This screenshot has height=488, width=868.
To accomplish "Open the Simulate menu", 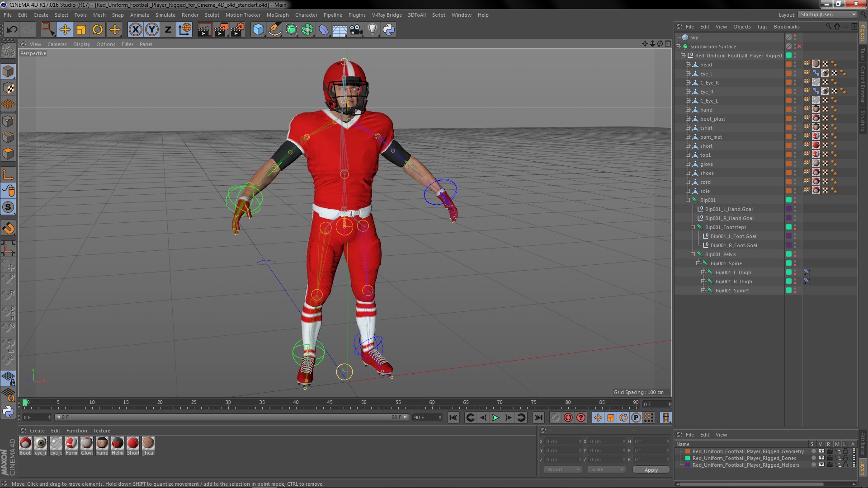I will (x=165, y=15).
